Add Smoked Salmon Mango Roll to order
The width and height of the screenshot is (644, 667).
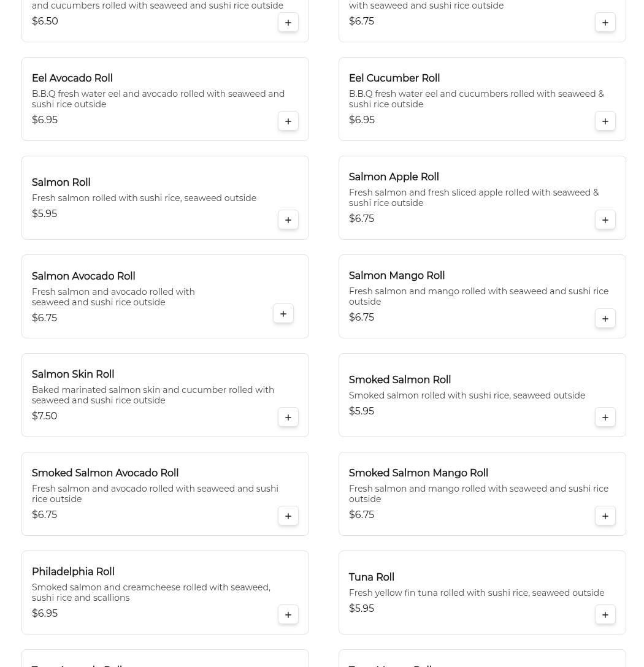tap(605, 516)
